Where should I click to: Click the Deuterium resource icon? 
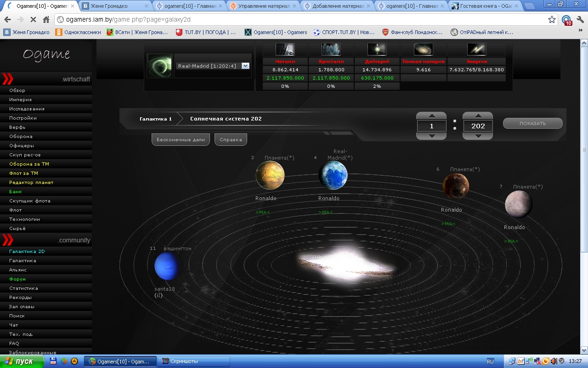pyautogui.click(x=377, y=49)
